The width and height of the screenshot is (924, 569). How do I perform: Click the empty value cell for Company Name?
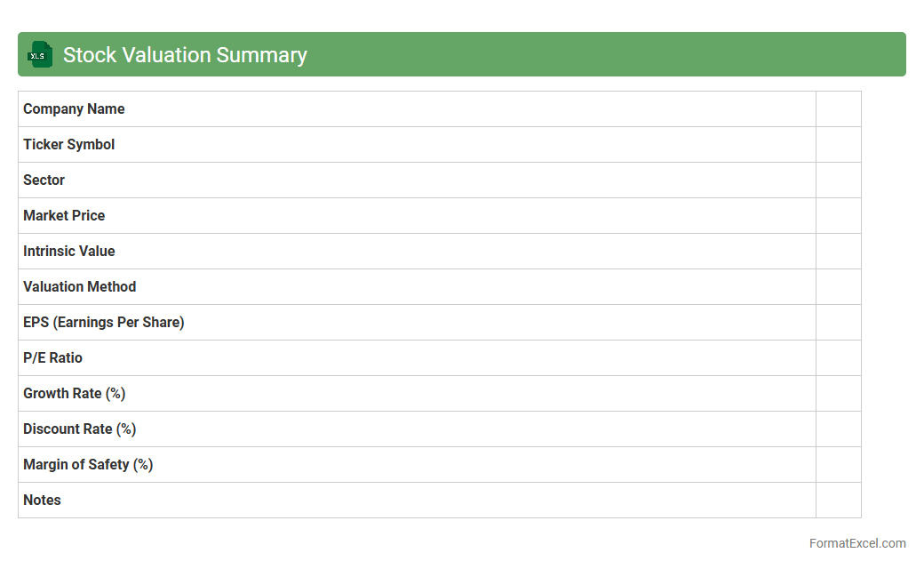click(x=838, y=109)
